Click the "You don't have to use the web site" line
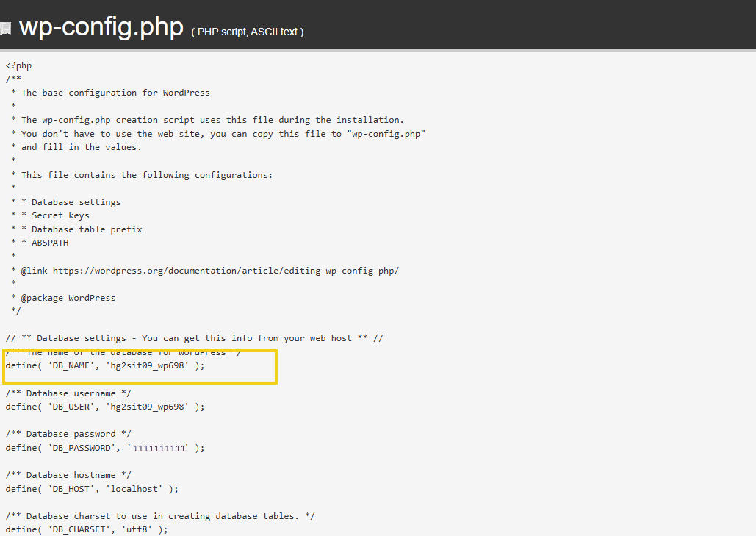The width and height of the screenshot is (756, 536). point(218,134)
